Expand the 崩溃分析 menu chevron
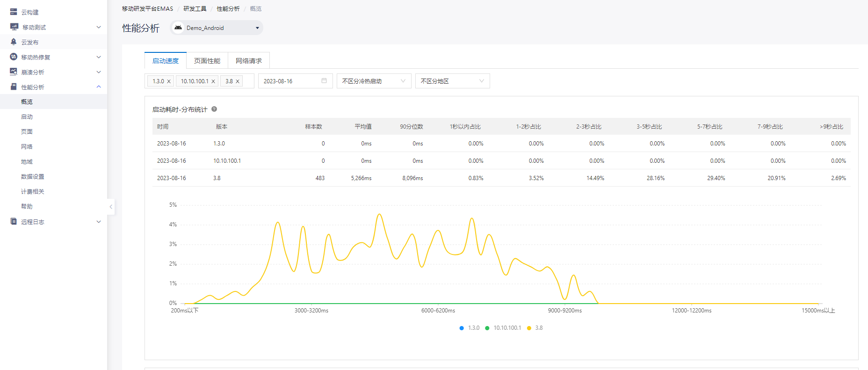This screenshot has width=868, height=370. click(99, 72)
